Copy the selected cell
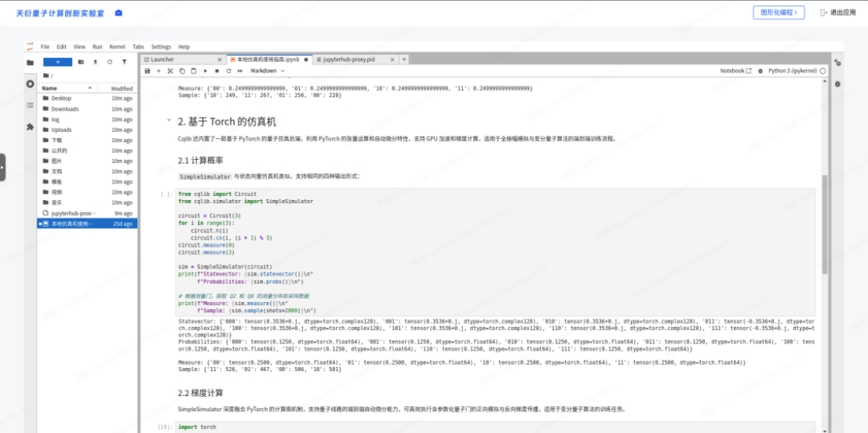This screenshot has height=433, width=868. pos(182,71)
